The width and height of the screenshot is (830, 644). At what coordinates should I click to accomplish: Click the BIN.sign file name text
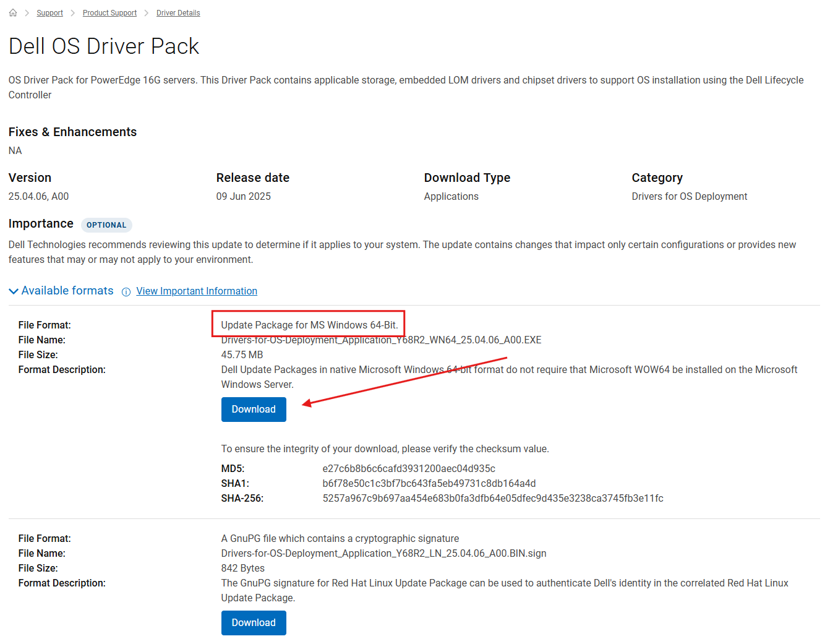pos(383,554)
